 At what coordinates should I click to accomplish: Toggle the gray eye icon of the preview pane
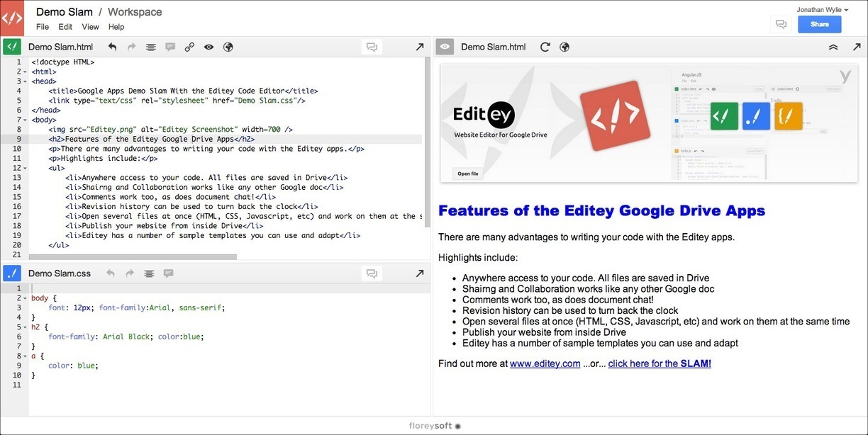pos(445,47)
